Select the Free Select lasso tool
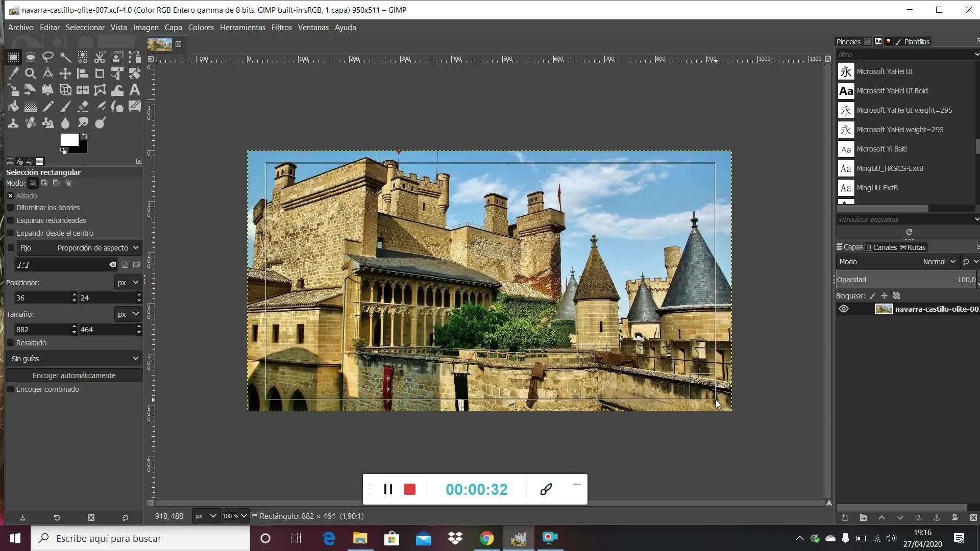 coord(48,57)
